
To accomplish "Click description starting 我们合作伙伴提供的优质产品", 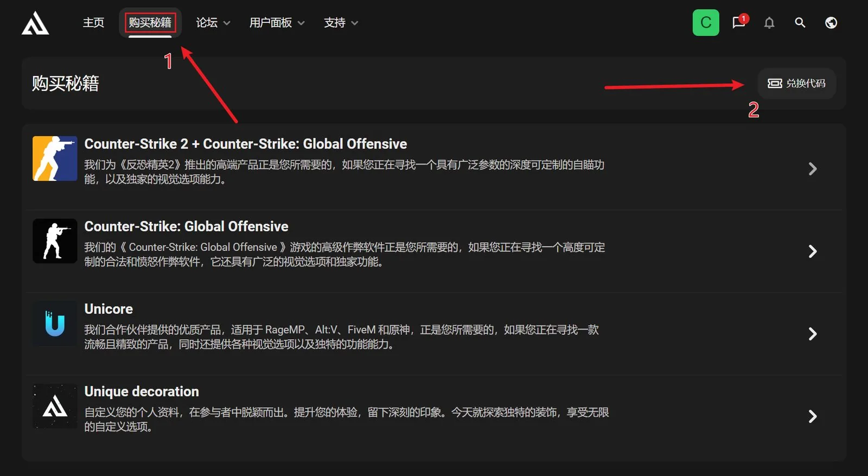I will tap(341, 337).
